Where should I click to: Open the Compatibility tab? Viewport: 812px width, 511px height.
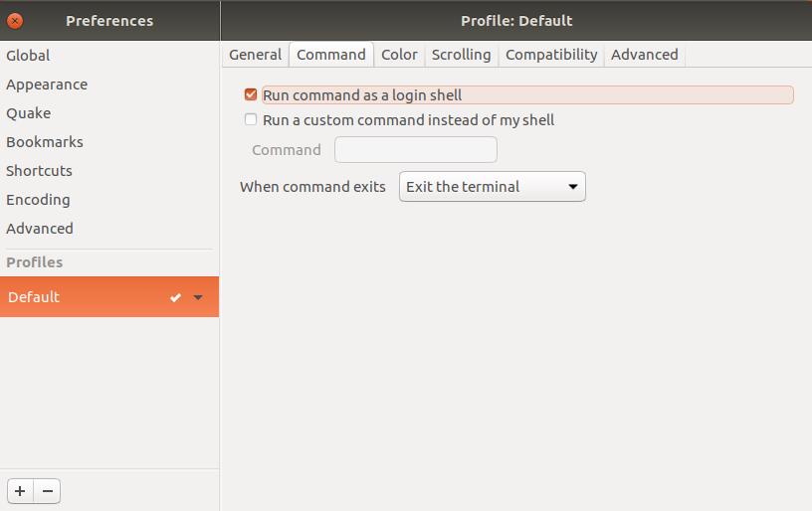551,55
